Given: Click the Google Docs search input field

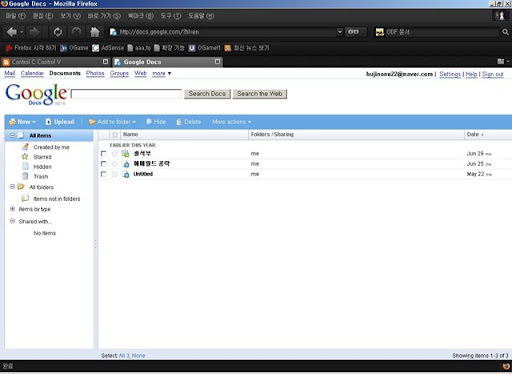Looking at the screenshot, I should (x=126, y=94).
